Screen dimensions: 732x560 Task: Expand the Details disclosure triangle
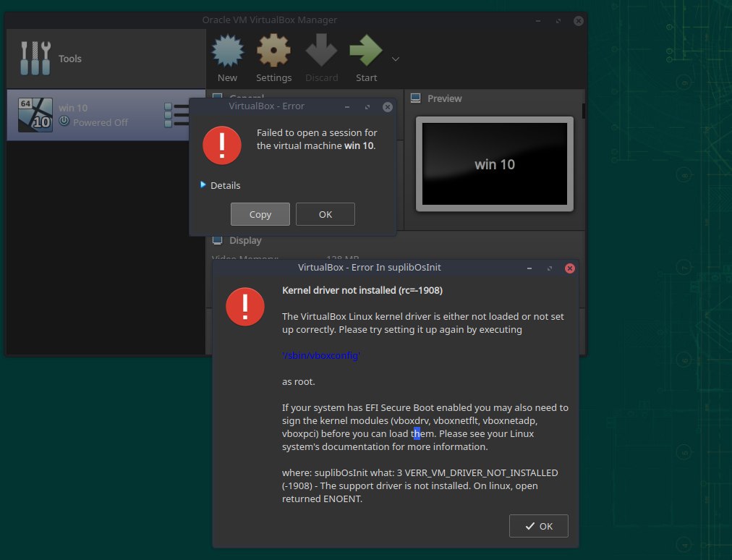click(203, 185)
